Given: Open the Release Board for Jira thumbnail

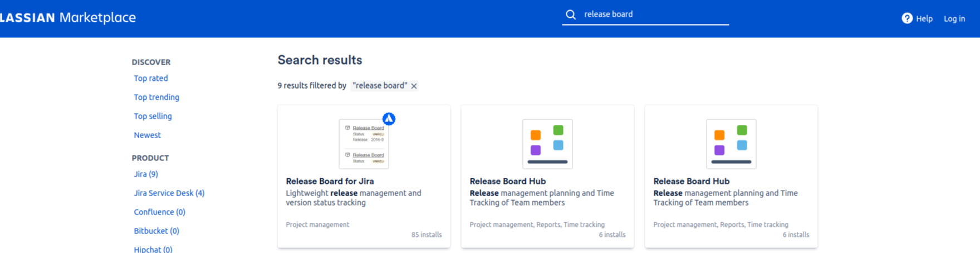Looking at the screenshot, I should tap(364, 145).
